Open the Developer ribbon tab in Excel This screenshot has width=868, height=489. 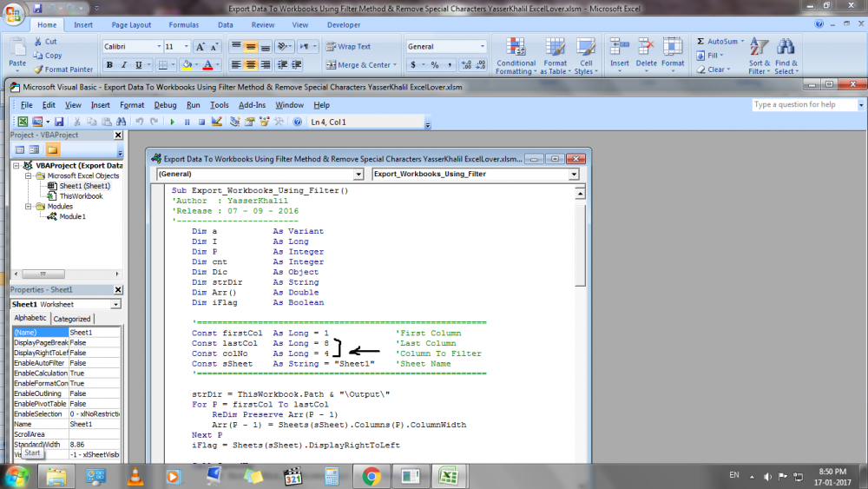pos(343,25)
